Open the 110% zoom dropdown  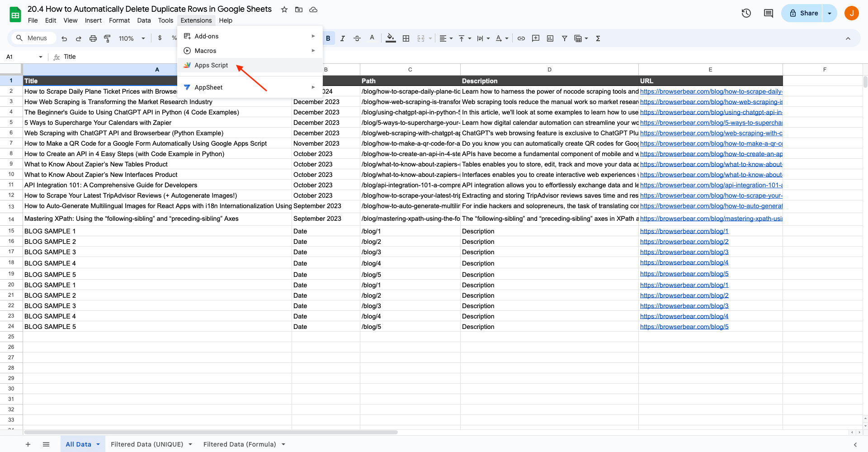point(132,38)
